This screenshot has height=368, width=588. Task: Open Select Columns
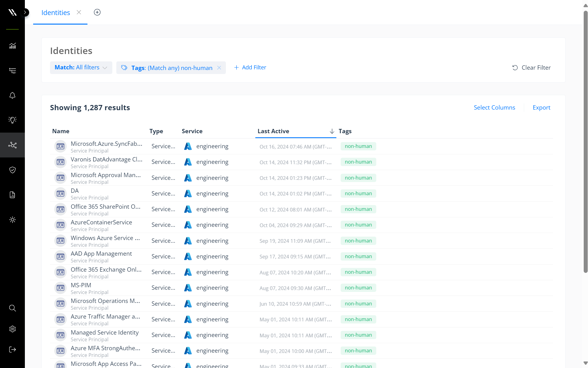(x=494, y=107)
